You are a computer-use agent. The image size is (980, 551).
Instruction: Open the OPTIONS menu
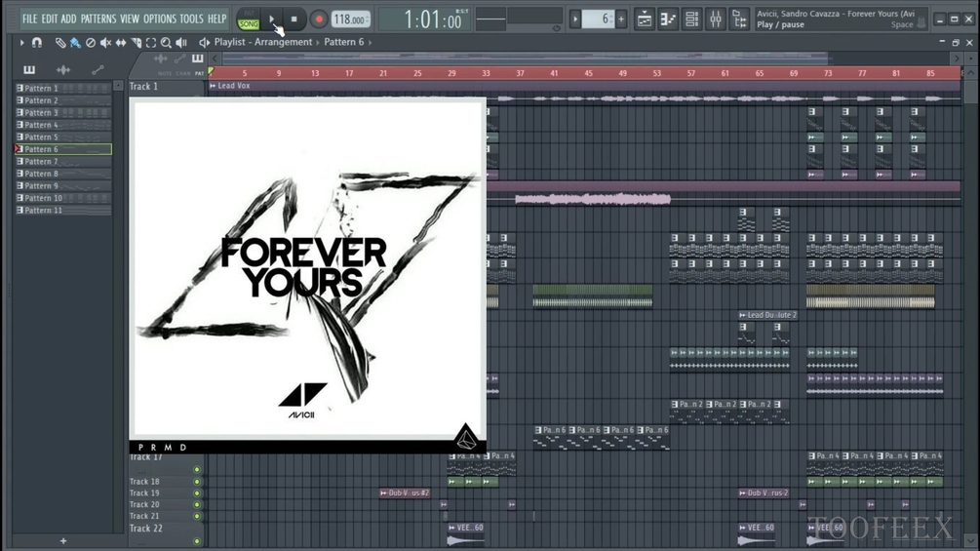point(160,19)
